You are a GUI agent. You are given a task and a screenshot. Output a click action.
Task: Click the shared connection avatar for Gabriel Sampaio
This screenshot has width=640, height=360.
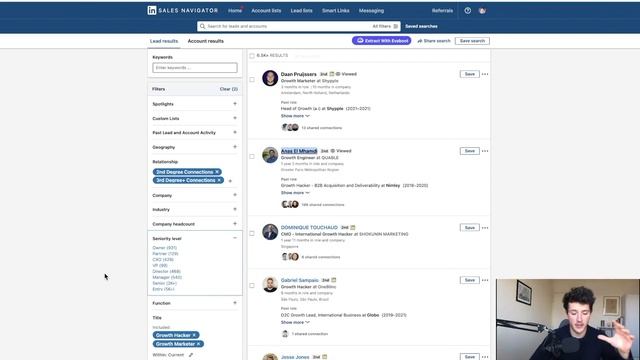pos(285,334)
